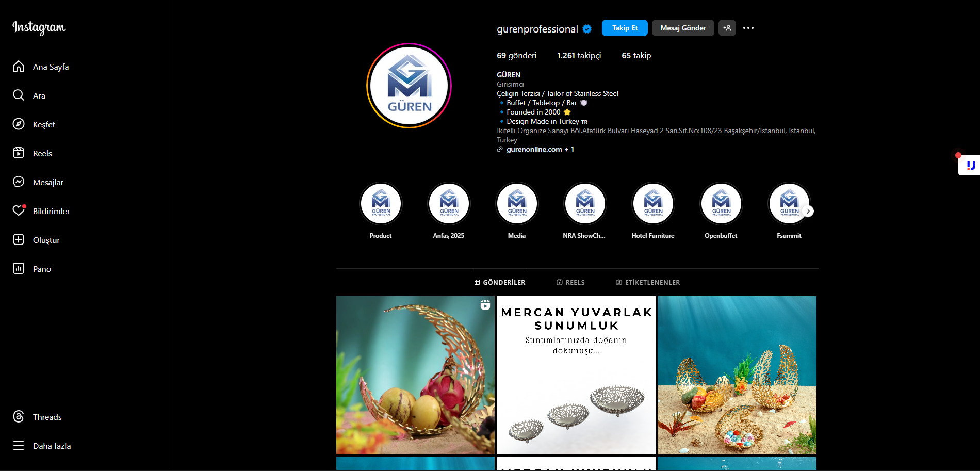Viewport: 980px width, 471px height.
Task: Click the Ara search icon
Action: click(19, 95)
